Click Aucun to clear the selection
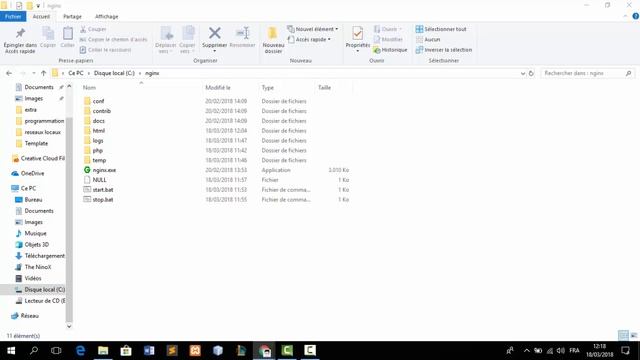The width and height of the screenshot is (640, 360). (428, 39)
